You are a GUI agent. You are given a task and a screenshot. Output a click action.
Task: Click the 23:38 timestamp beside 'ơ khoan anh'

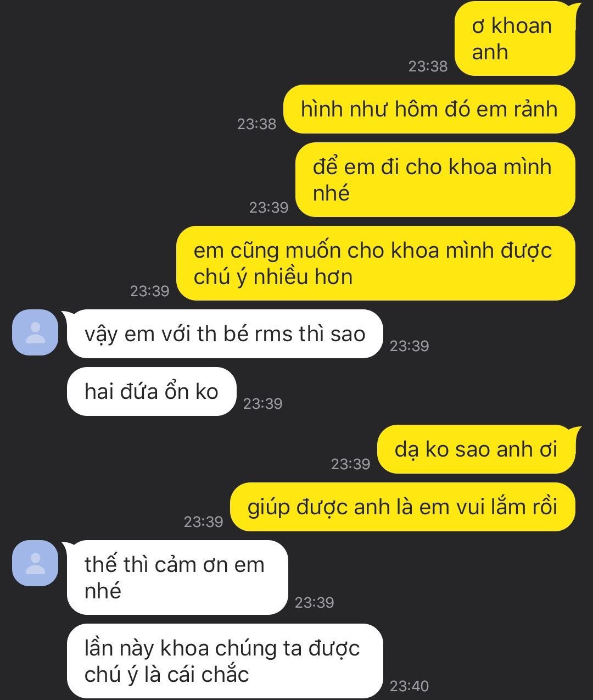coord(428,66)
